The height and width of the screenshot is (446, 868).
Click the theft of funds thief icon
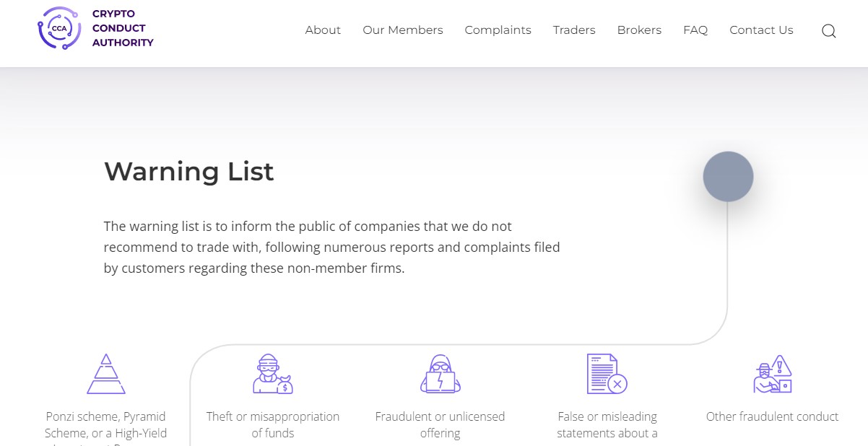(272, 374)
